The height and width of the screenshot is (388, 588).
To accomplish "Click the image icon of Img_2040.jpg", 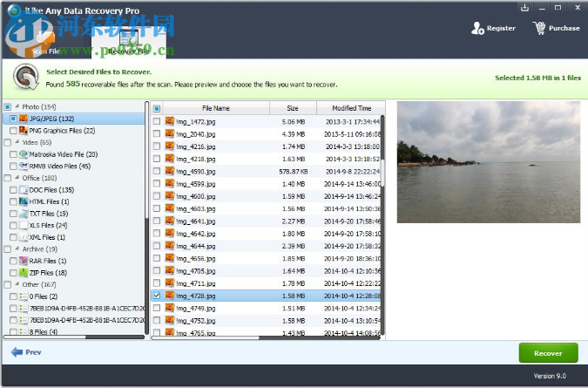I will [170, 133].
